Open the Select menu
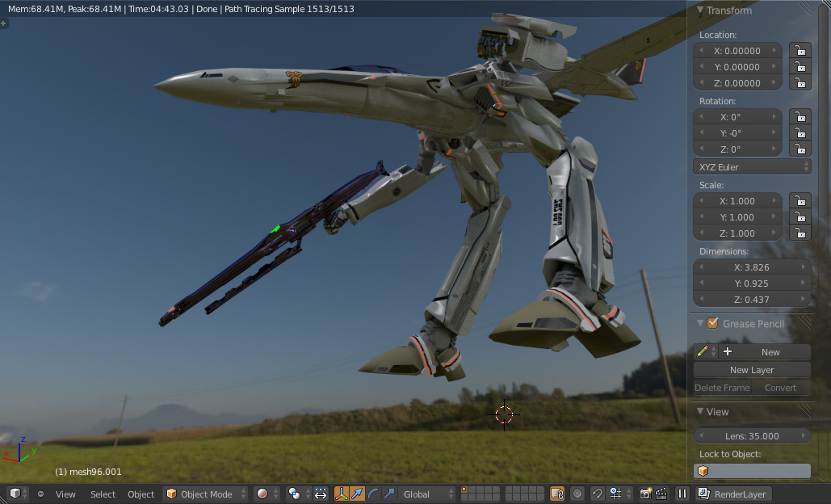Image resolution: width=831 pixels, height=504 pixels. point(103,494)
